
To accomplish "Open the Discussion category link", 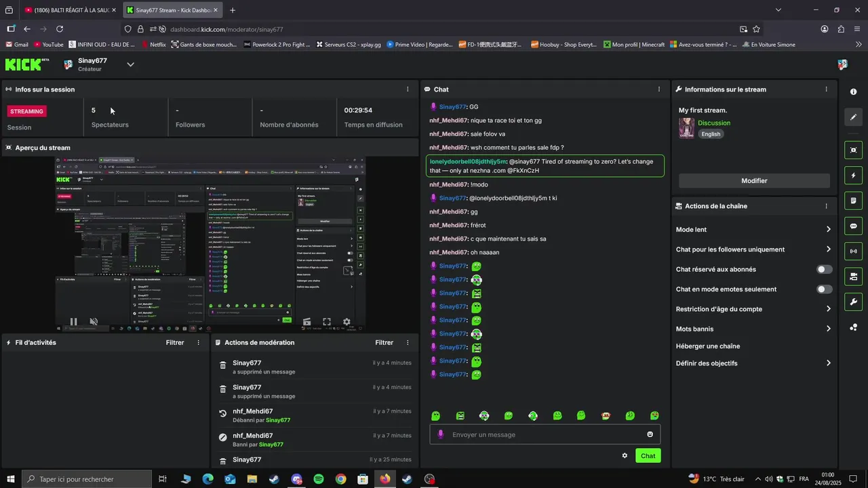I will tap(714, 123).
